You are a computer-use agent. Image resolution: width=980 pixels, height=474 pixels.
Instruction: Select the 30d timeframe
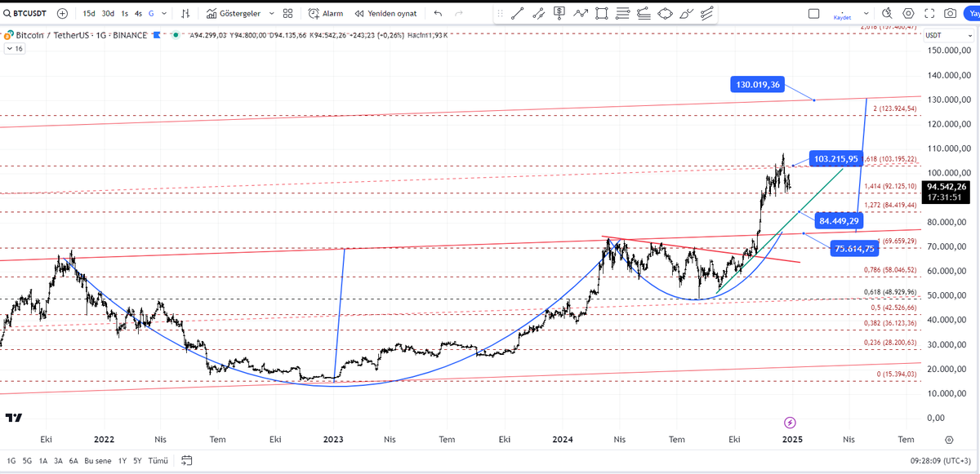click(x=108, y=14)
